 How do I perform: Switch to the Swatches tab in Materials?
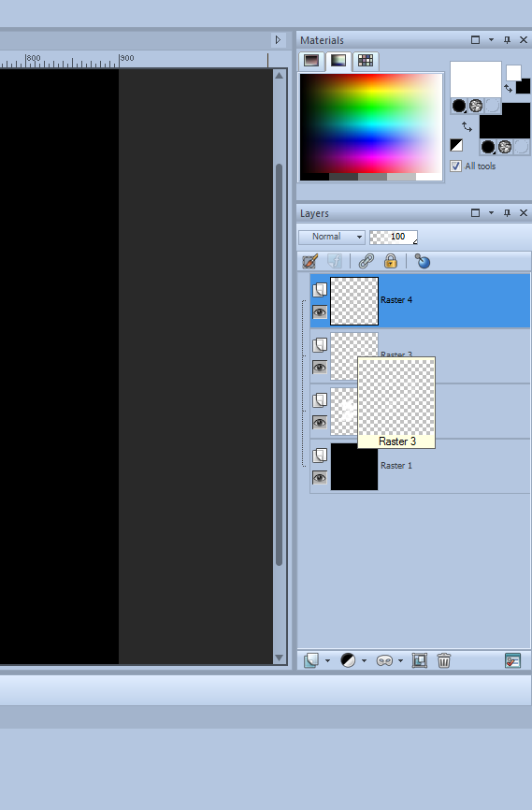click(366, 61)
